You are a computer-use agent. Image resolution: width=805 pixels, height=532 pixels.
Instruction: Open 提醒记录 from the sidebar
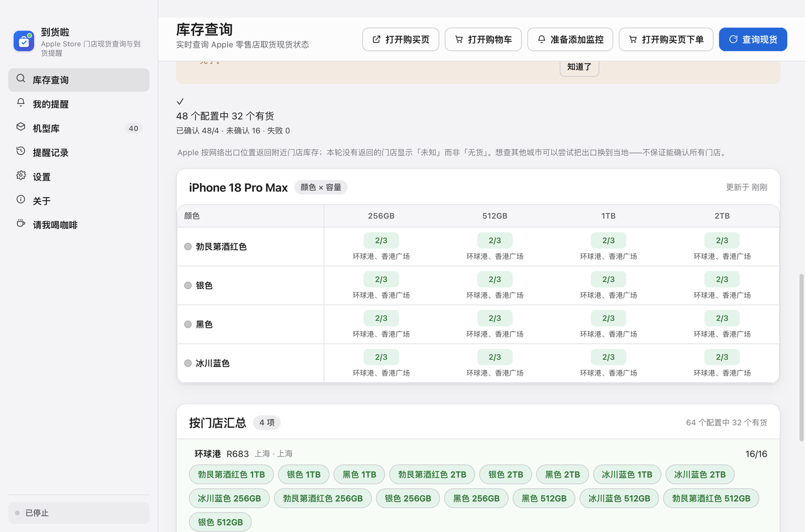79,152
